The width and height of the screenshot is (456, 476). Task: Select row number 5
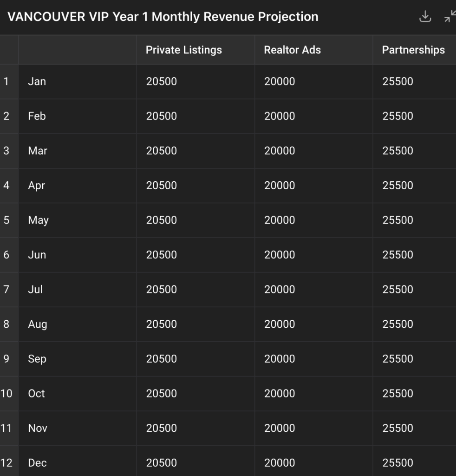point(7,220)
